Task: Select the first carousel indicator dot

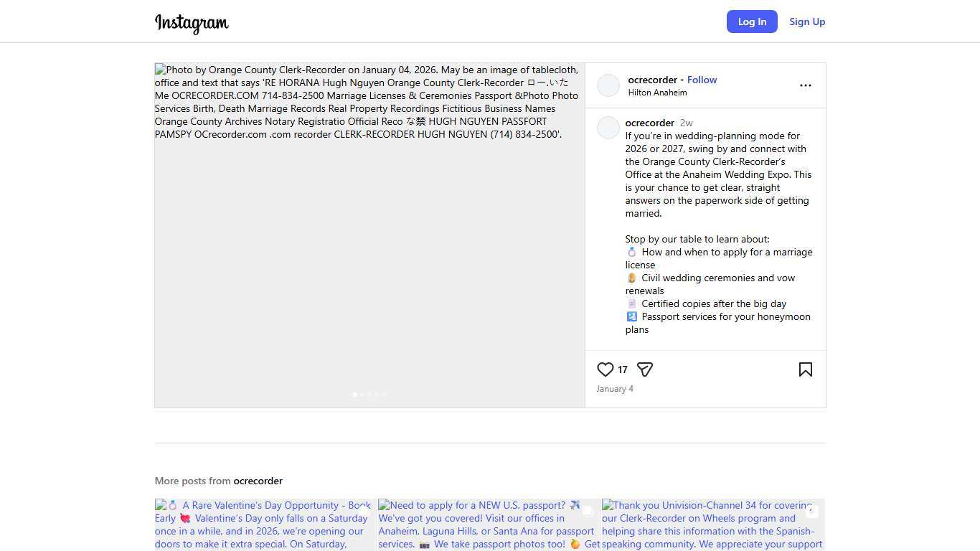Action: click(x=355, y=395)
